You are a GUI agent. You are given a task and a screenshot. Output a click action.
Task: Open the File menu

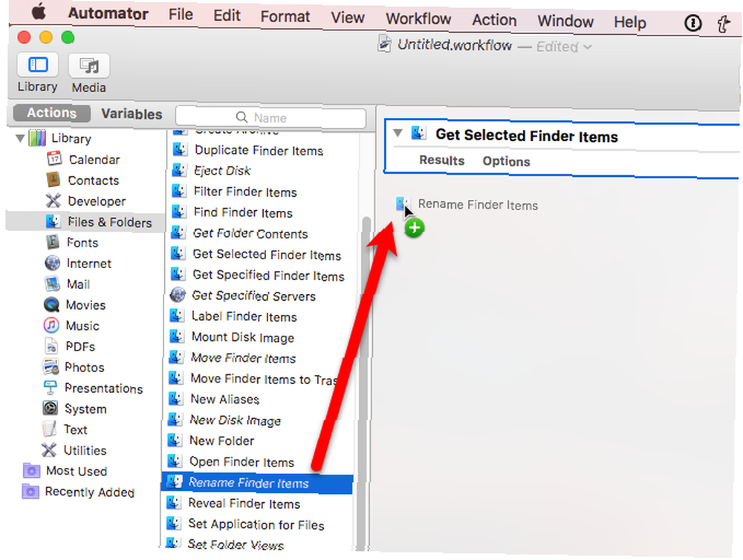181,14
